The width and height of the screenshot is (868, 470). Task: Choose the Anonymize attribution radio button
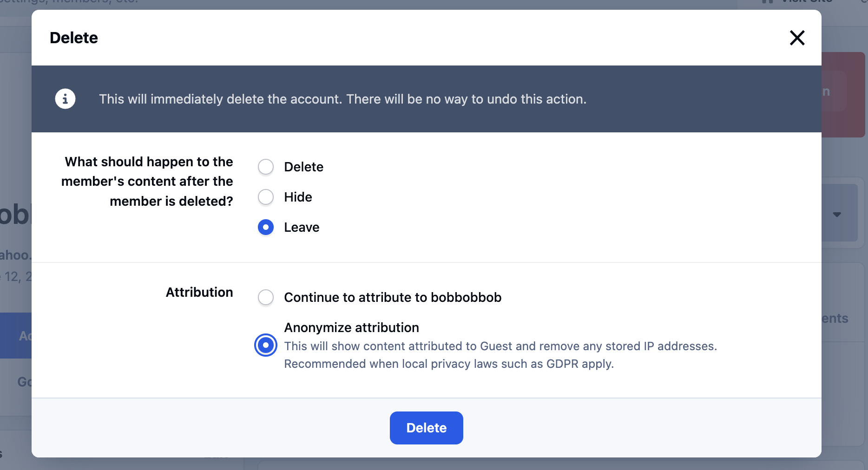(266, 345)
